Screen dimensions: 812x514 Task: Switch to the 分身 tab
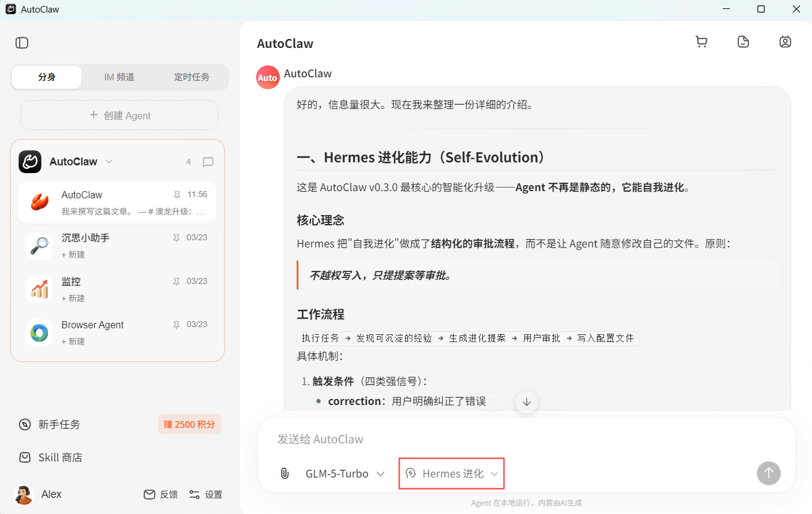pos(47,77)
